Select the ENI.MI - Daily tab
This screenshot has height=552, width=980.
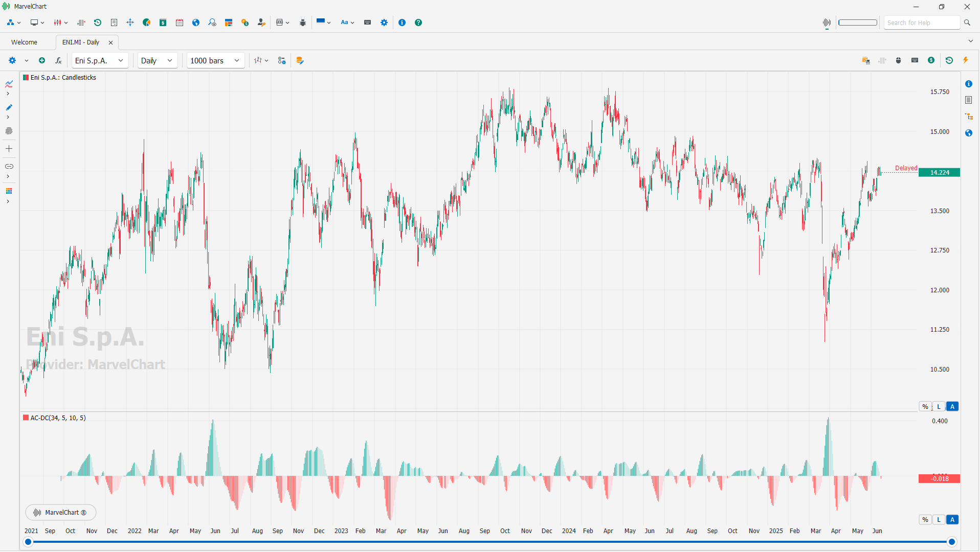point(81,42)
